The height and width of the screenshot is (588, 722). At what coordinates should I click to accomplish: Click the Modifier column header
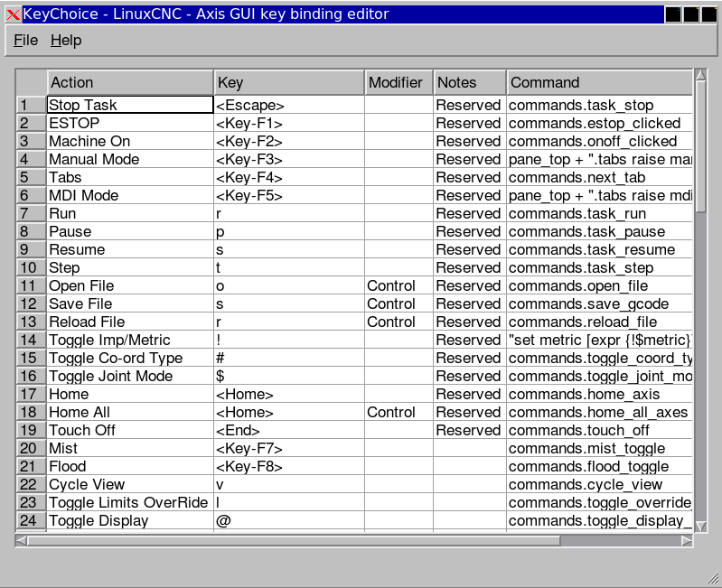(399, 82)
